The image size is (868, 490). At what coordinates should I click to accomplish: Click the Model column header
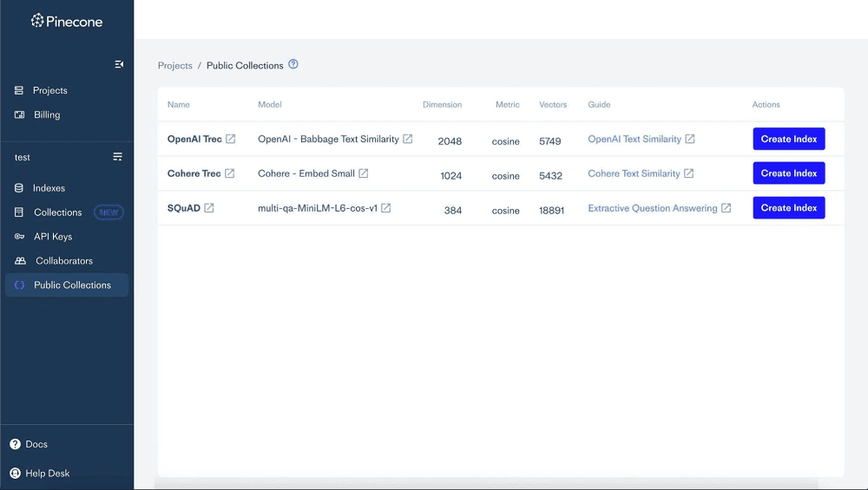pyautogui.click(x=270, y=105)
